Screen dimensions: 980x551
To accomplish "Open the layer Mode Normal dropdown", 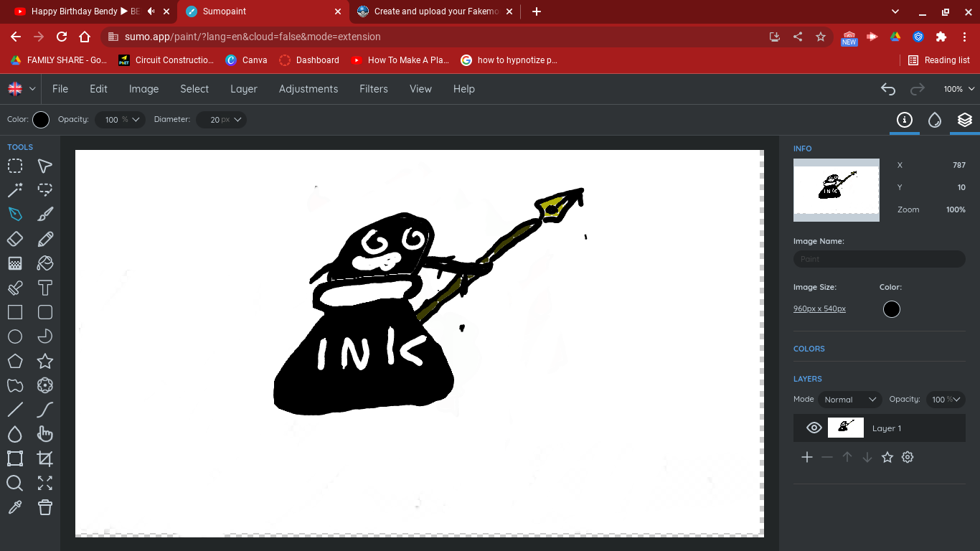I will coord(850,400).
